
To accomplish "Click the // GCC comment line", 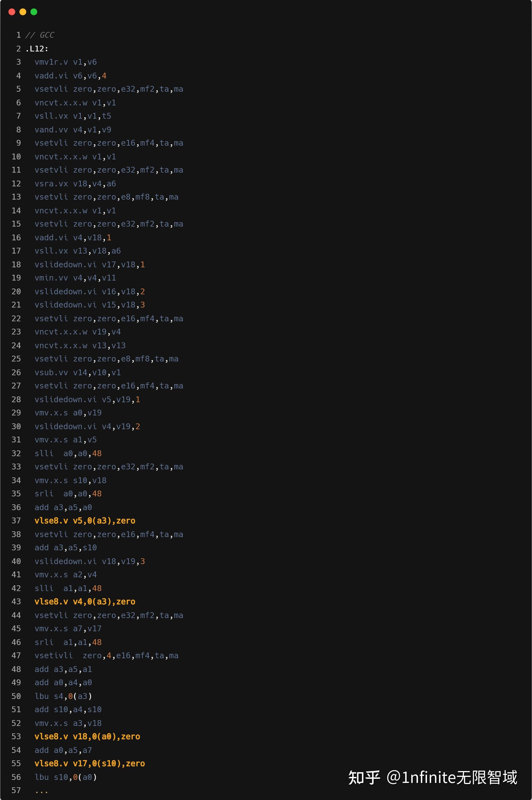I will (40, 35).
